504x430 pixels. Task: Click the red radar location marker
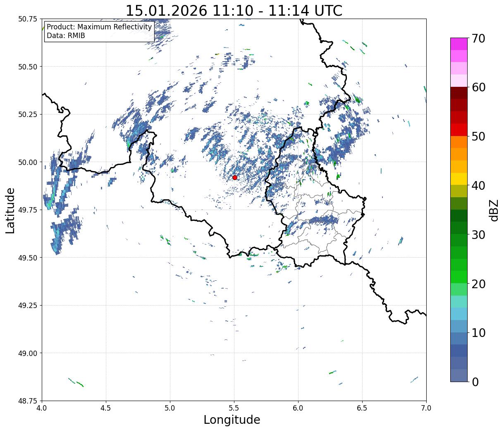click(235, 177)
